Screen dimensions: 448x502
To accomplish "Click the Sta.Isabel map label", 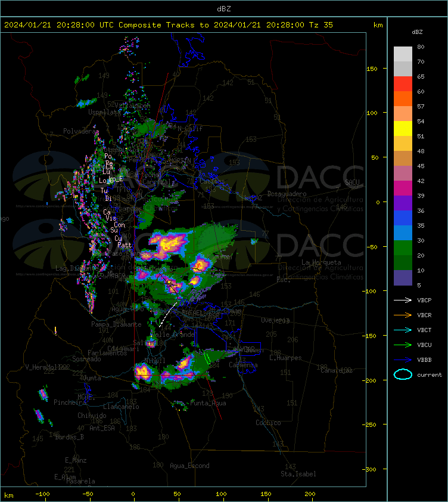I will (x=298, y=474).
